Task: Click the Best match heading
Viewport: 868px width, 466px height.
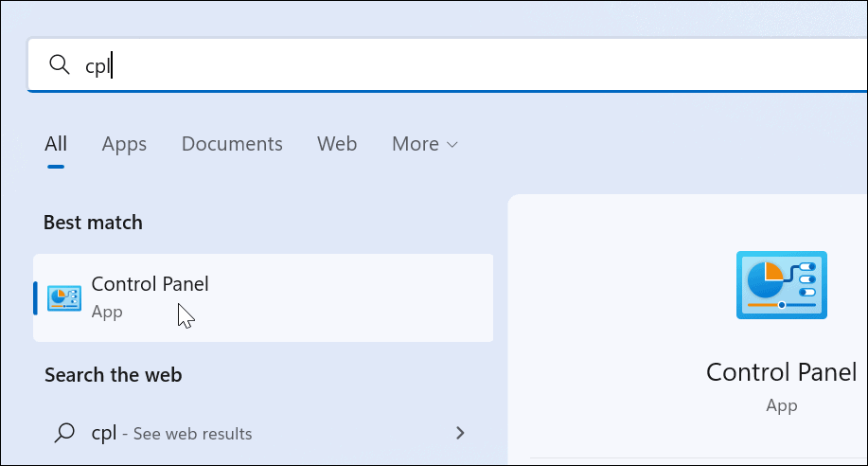Action: coord(93,223)
